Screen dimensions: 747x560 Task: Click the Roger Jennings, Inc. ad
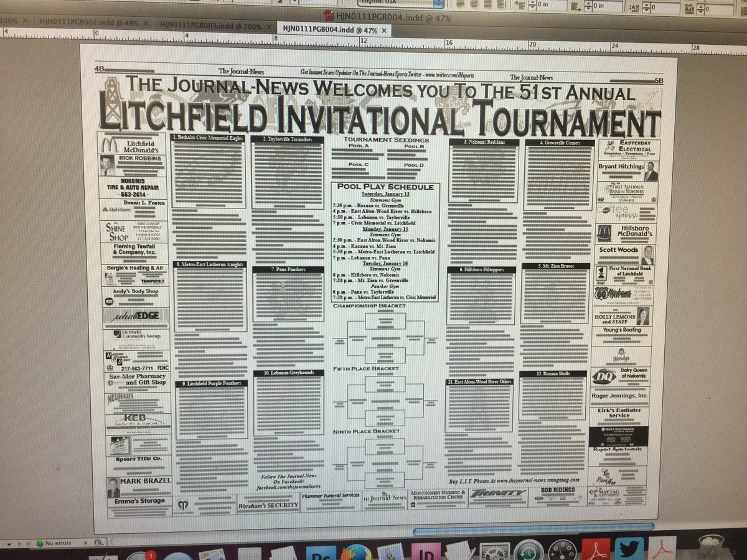pos(619,396)
